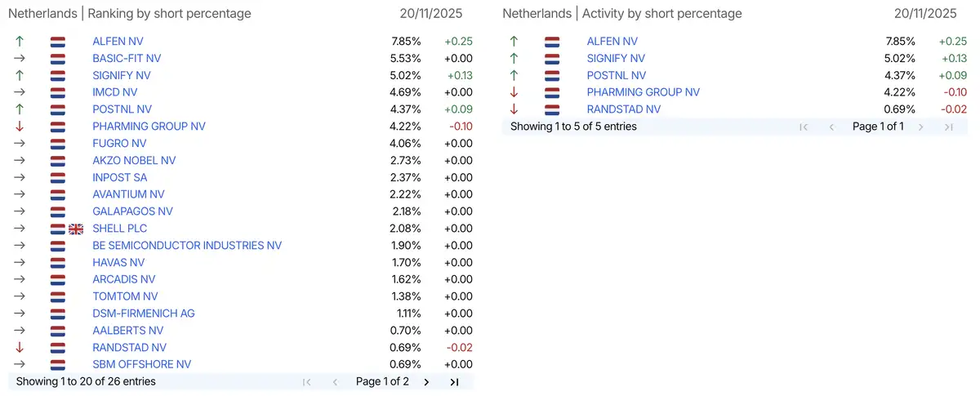Click next page arrow in Activity table
Viewport: 980px width, 396px height.
coord(920,127)
